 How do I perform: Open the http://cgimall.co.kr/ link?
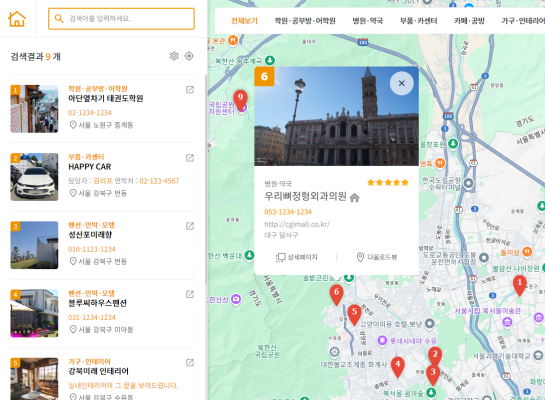(297, 224)
